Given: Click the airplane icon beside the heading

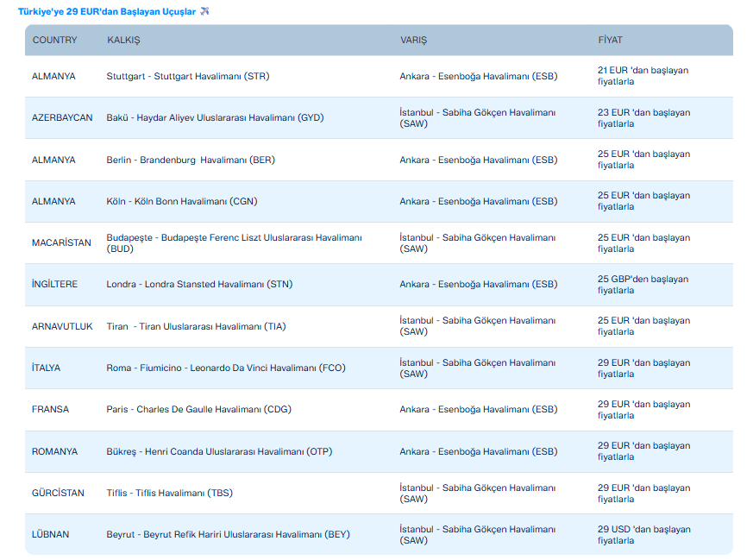Looking at the screenshot, I should (204, 11).
